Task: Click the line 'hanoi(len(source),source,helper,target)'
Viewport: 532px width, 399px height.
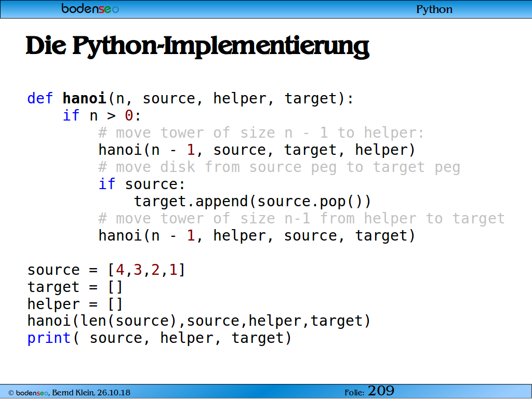Action: point(199,321)
